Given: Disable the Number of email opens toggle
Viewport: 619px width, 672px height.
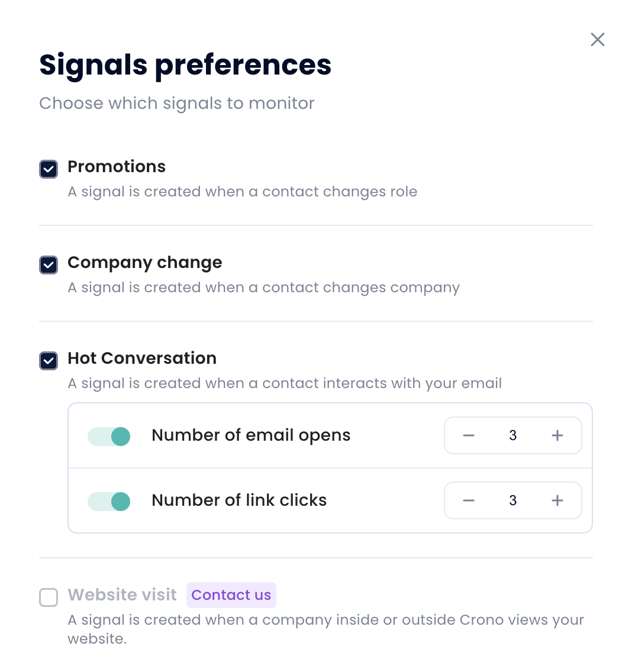Looking at the screenshot, I should click(109, 436).
